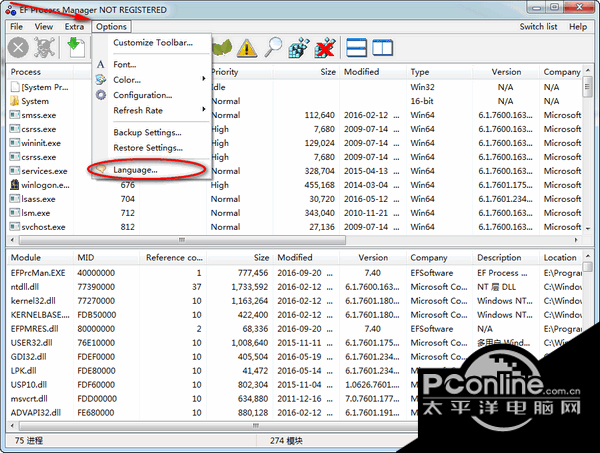This screenshot has width=600, height=453.
Task: Select the services.exe process row
Action: coord(295,171)
